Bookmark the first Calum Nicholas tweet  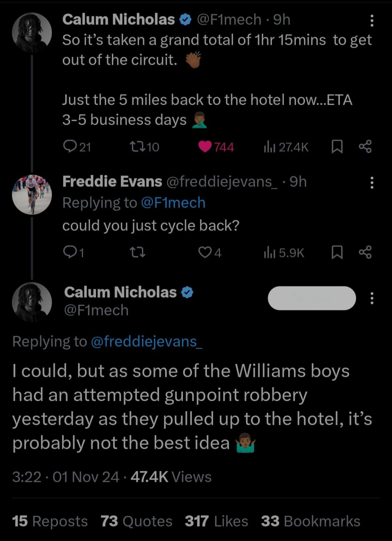[337, 147]
